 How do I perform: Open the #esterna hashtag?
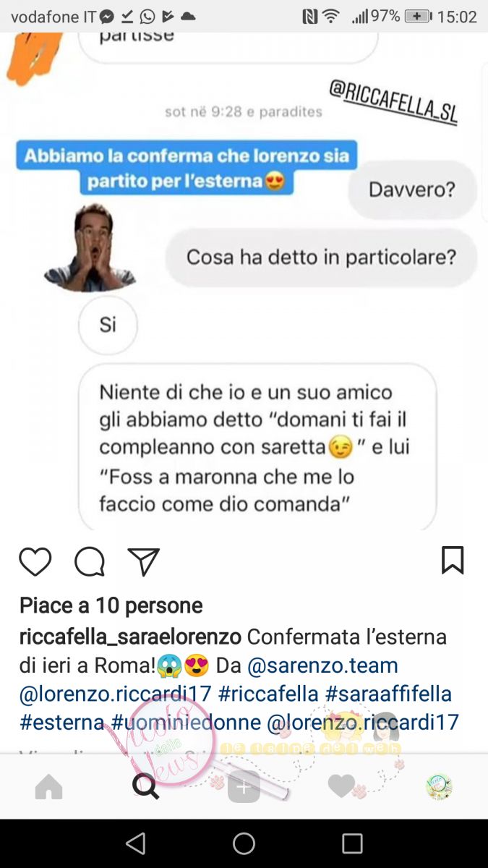(x=62, y=722)
